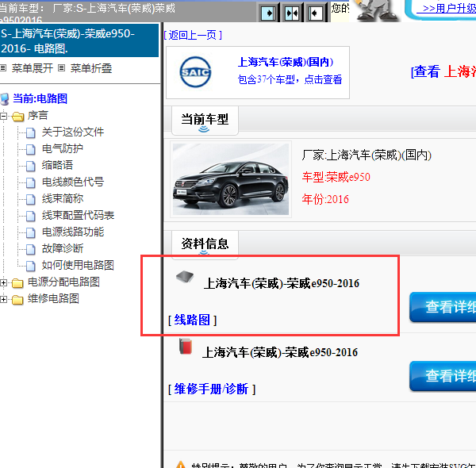Click 厂家:上海汽车(荣威)(国内) text

click(367, 155)
